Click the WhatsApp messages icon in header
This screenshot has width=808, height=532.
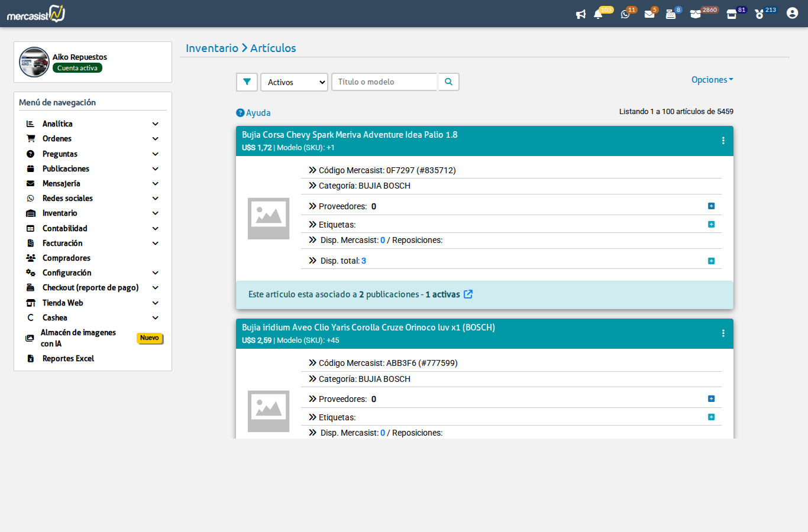coord(625,14)
